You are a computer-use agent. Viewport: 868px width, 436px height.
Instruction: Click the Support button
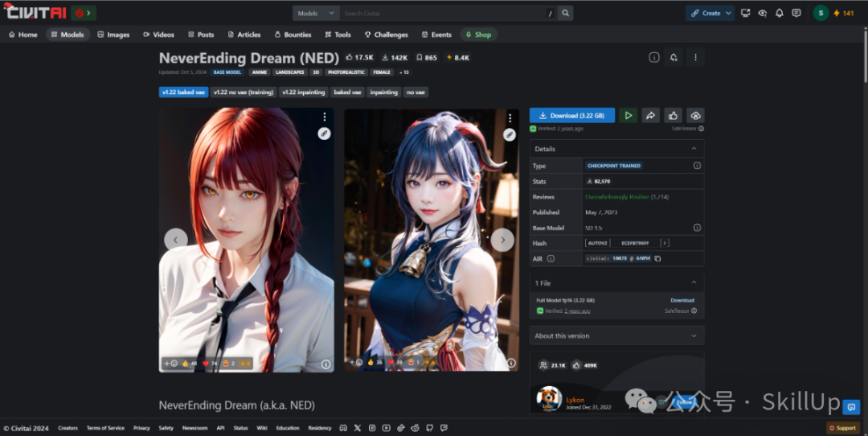842,428
